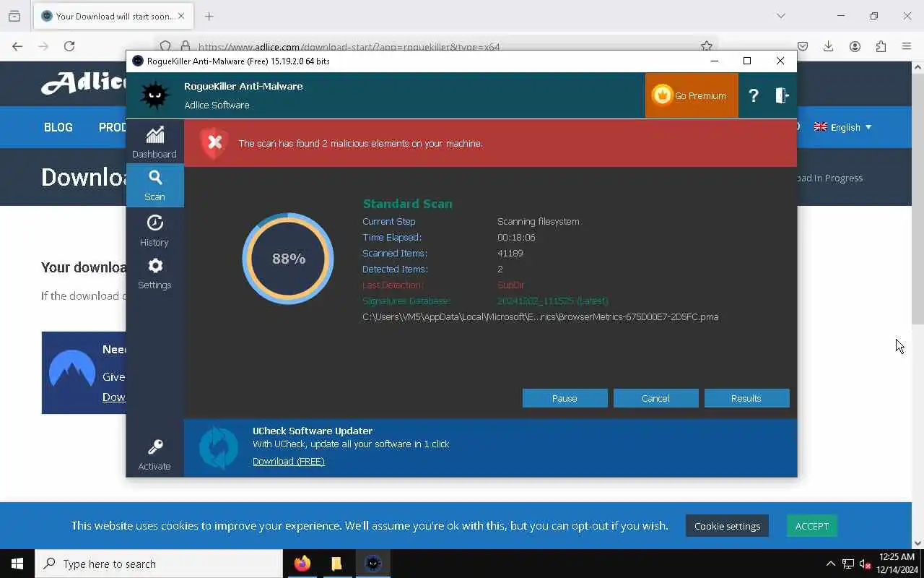This screenshot has width=924, height=578.
Task: Pause the running scan
Action: pos(565,398)
